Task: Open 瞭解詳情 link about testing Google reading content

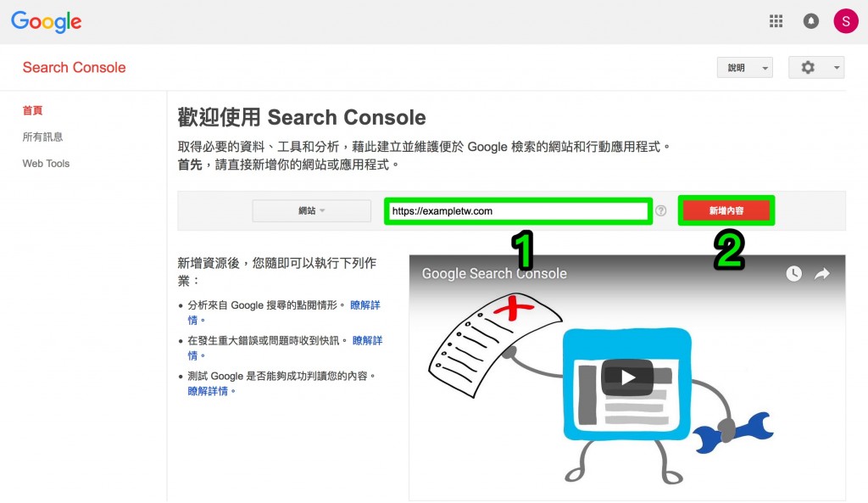Action: (209, 391)
